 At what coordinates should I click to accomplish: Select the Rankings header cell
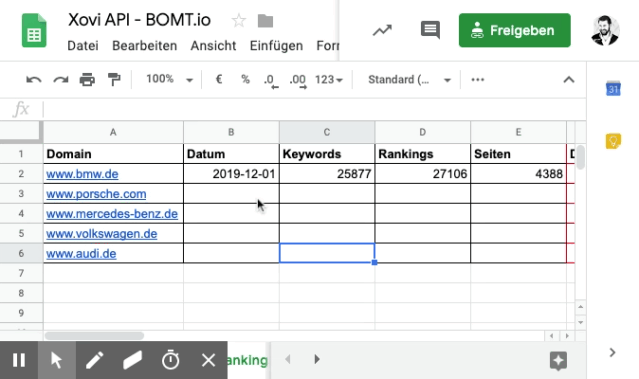pyautogui.click(x=423, y=154)
